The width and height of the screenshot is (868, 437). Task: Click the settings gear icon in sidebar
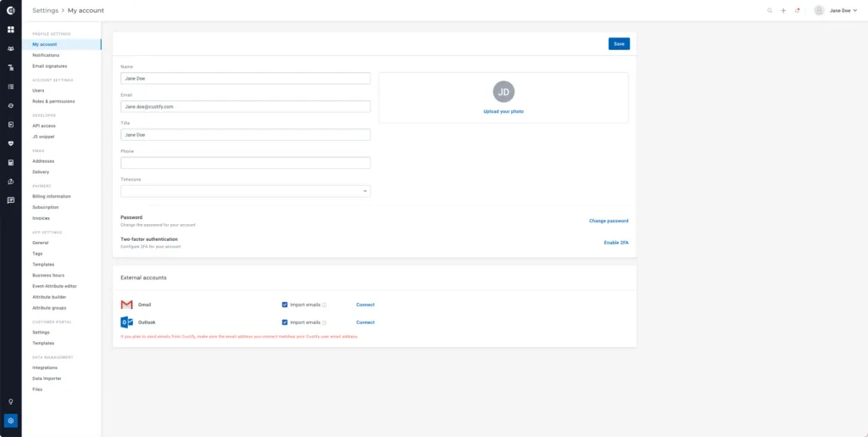click(x=10, y=421)
